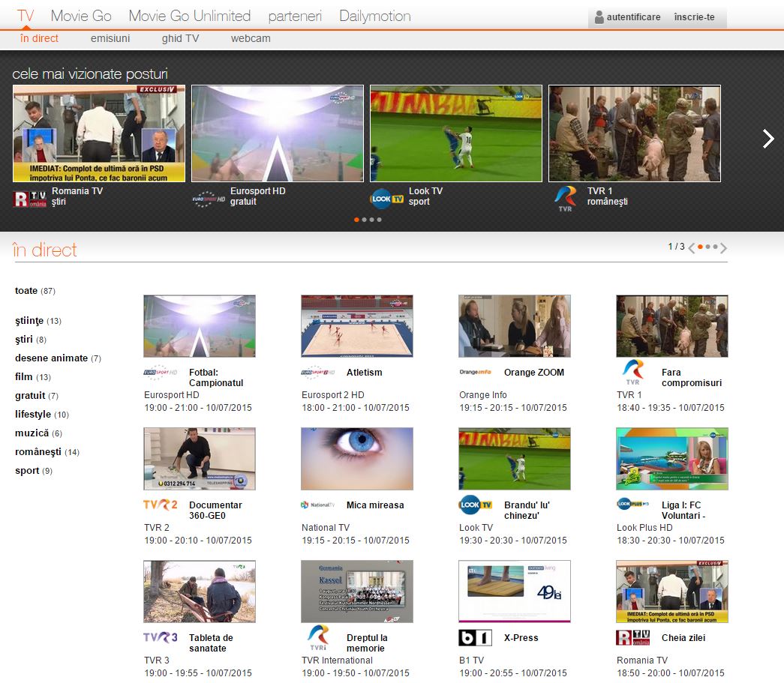Filter channels by sport category

(x=34, y=471)
